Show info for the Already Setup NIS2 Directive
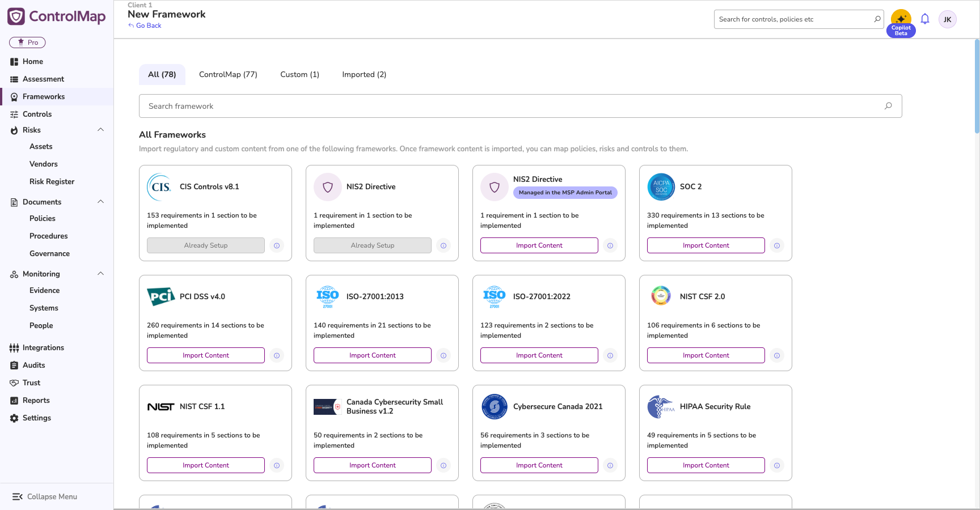The image size is (980, 510). pyautogui.click(x=443, y=245)
